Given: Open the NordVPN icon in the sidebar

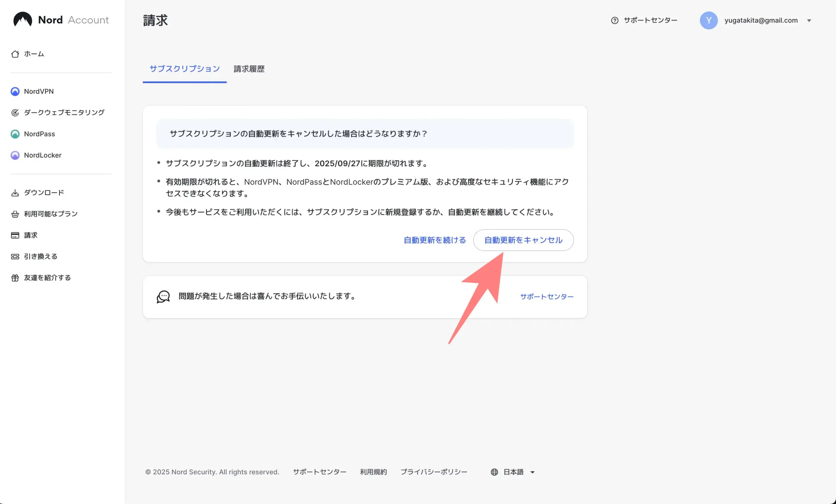Looking at the screenshot, I should pyautogui.click(x=15, y=92).
